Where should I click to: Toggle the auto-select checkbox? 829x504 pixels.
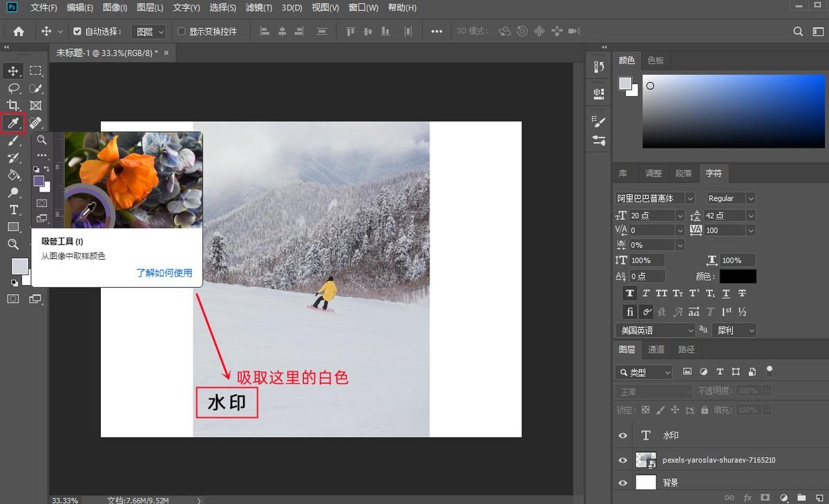click(77, 31)
